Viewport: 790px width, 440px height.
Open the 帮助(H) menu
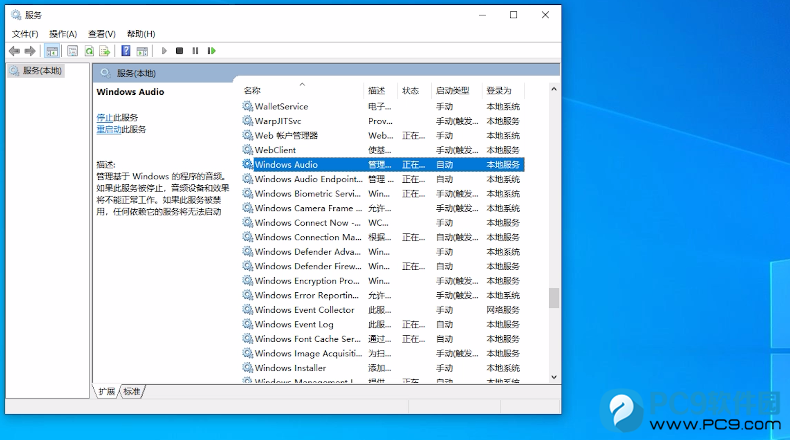pyautogui.click(x=141, y=34)
